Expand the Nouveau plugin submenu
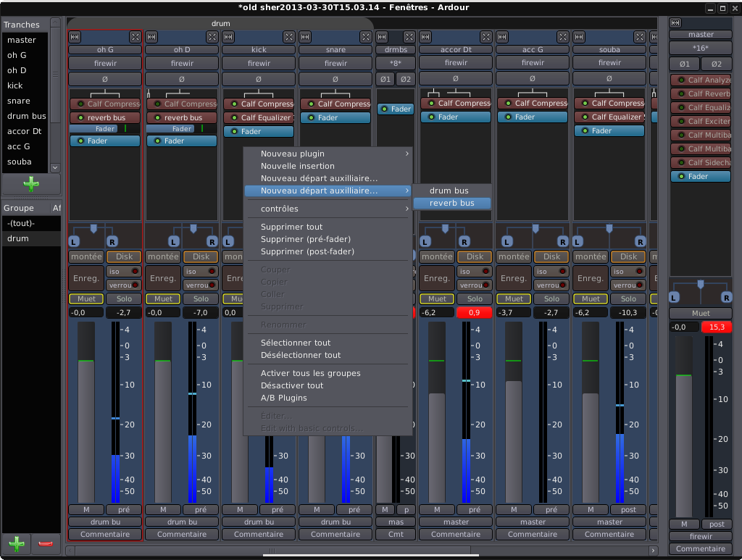The width and height of the screenshot is (742, 560). tap(328, 154)
